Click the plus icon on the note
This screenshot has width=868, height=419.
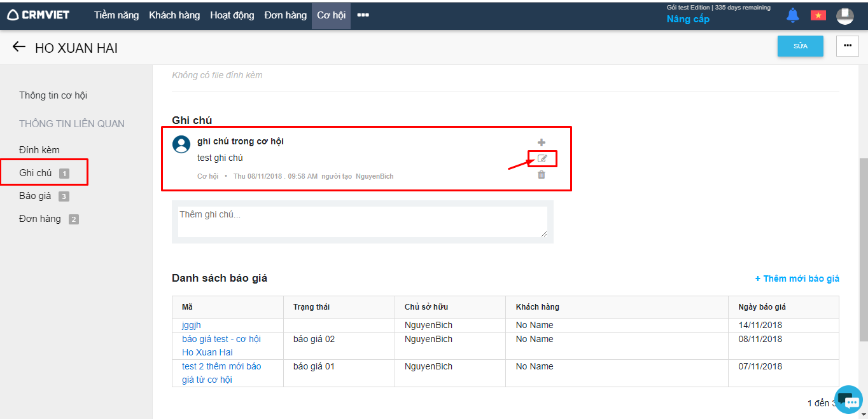point(542,142)
